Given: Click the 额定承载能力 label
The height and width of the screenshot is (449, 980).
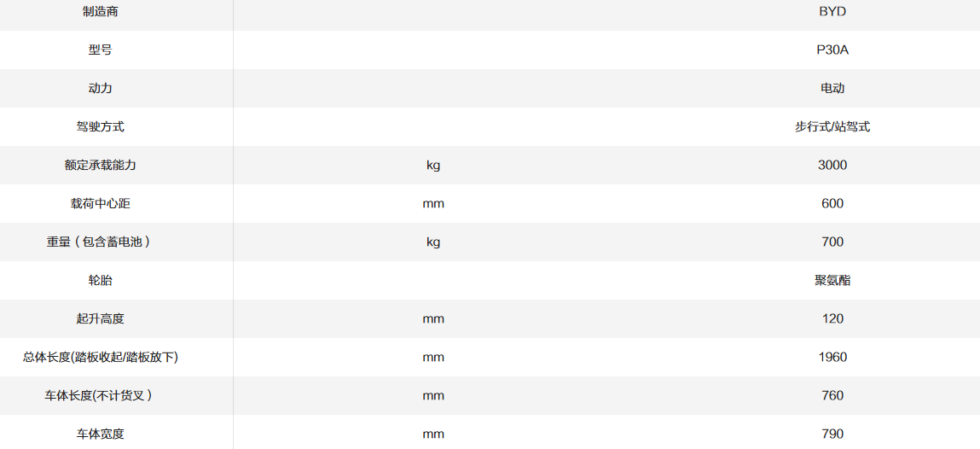Looking at the screenshot, I should click(100, 165).
